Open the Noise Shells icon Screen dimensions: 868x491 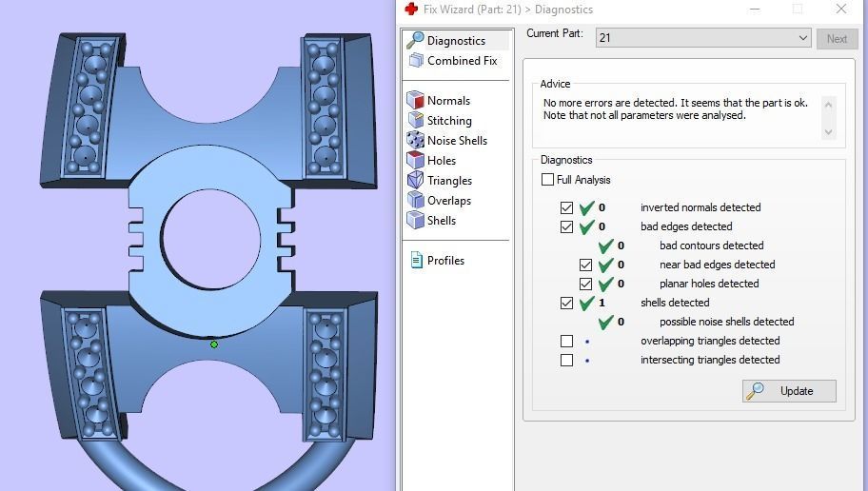coord(415,140)
